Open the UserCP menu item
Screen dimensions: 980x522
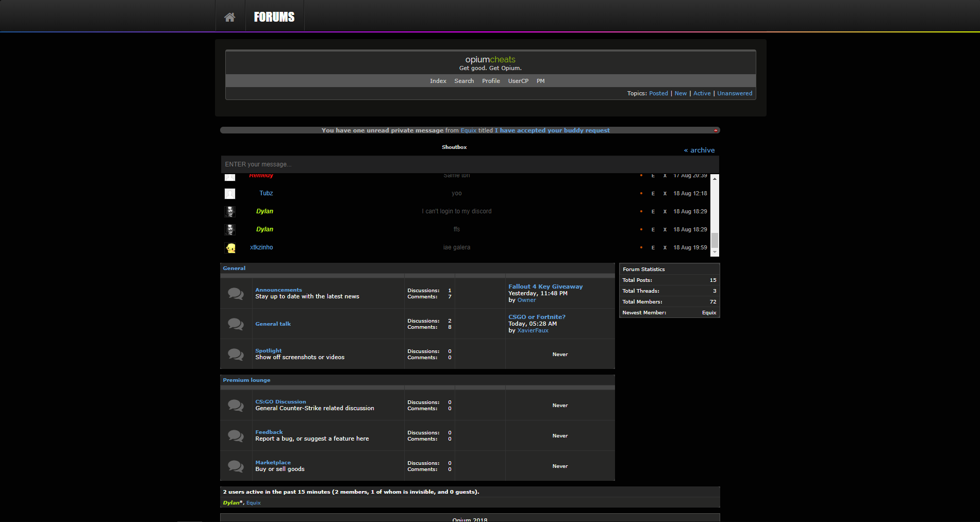click(518, 81)
